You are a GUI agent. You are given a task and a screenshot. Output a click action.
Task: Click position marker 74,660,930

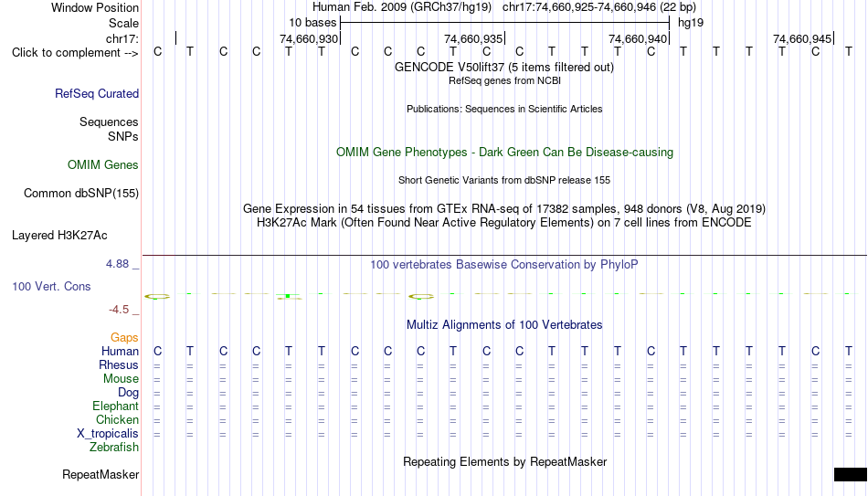click(x=309, y=38)
